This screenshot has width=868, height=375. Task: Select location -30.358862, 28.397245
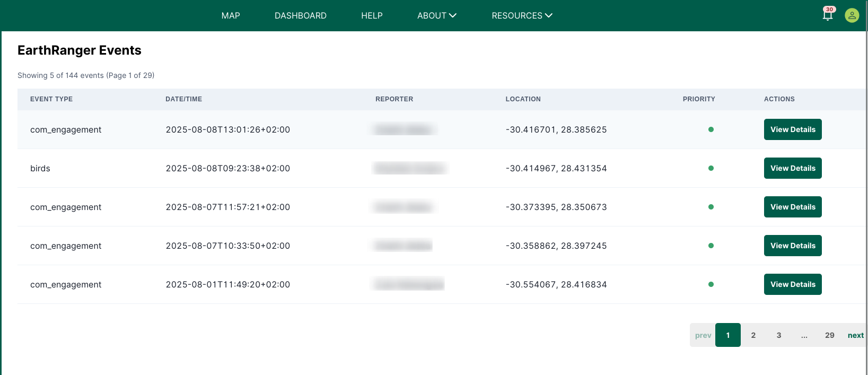tap(556, 246)
